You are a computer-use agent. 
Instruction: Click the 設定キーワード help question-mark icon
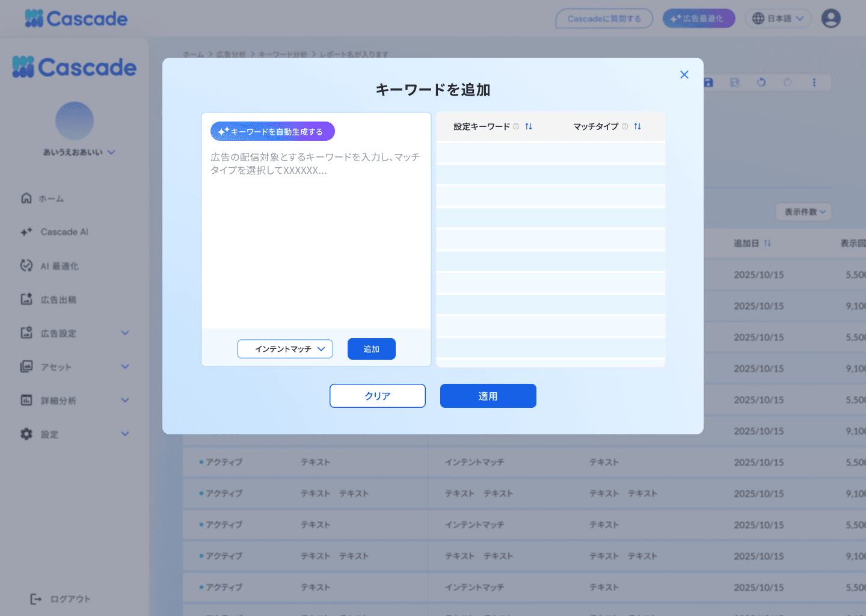(x=515, y=126)
